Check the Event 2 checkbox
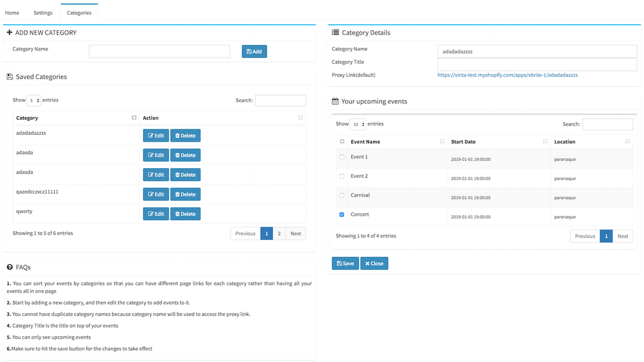 pos(342,176)
